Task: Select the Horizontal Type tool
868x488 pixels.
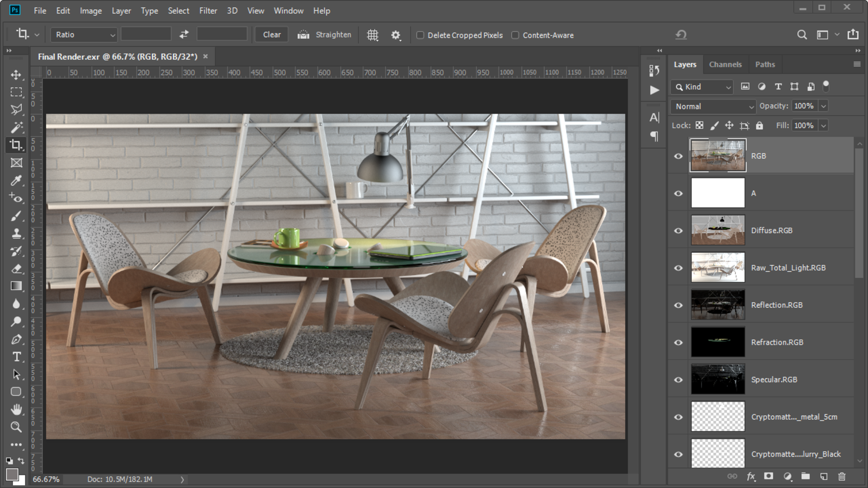Action: pyautogui.click(x=16, y=357)
